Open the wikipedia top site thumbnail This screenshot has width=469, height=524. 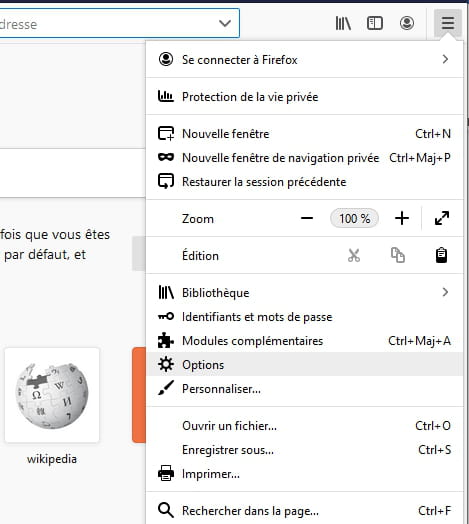pyautogui.click(x=52, y=395)
